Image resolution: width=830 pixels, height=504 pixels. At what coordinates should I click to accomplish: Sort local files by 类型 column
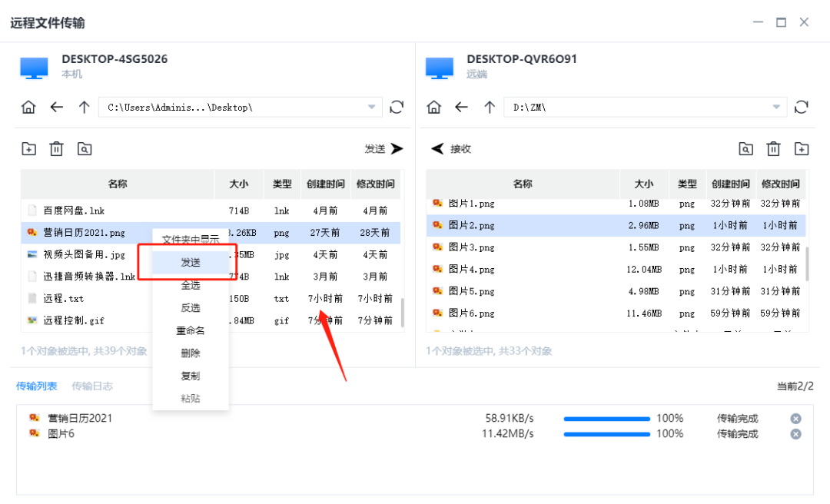tap(282, 184)
